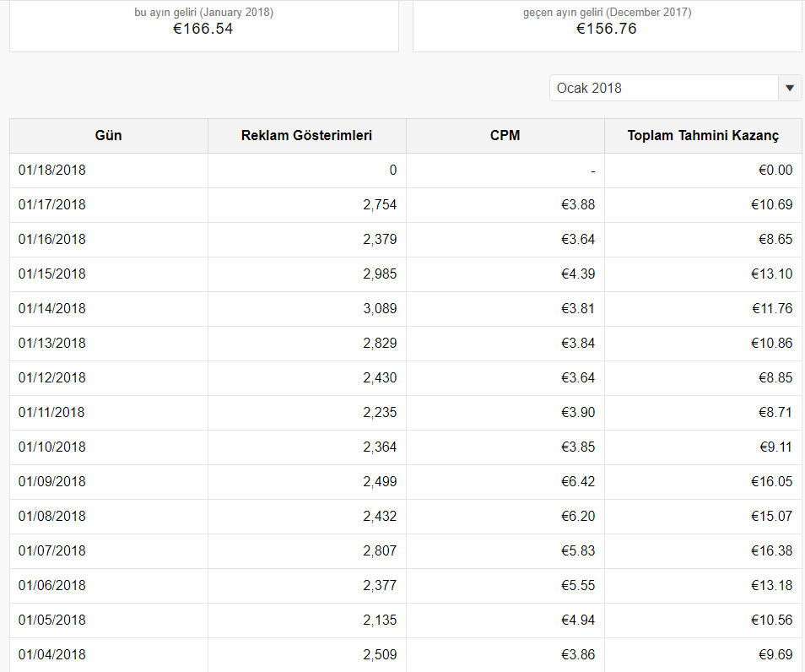The height and width of the screenshot is (672, 805).
Task: Select the 01/17/2018 date cell
Action: click(x=52, y=205)
